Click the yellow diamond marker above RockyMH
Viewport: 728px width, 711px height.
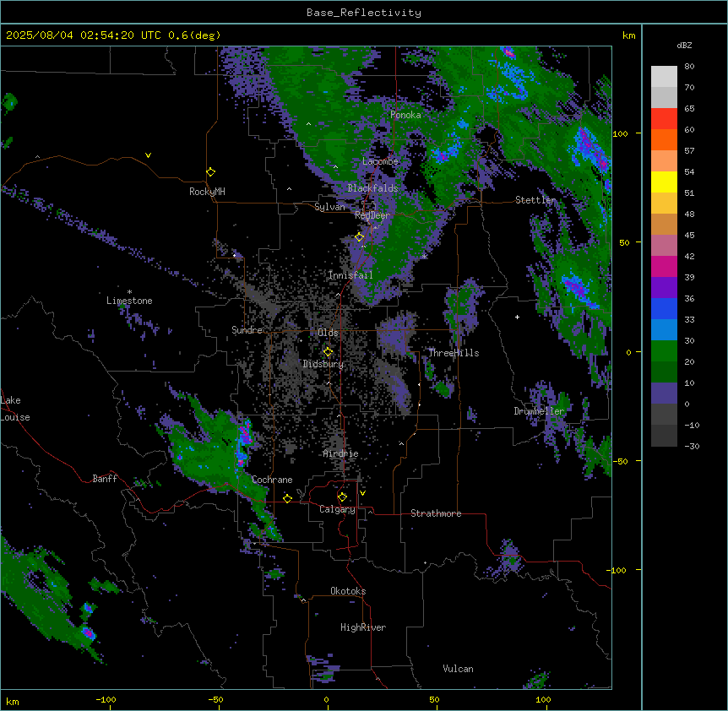[211, 172]
